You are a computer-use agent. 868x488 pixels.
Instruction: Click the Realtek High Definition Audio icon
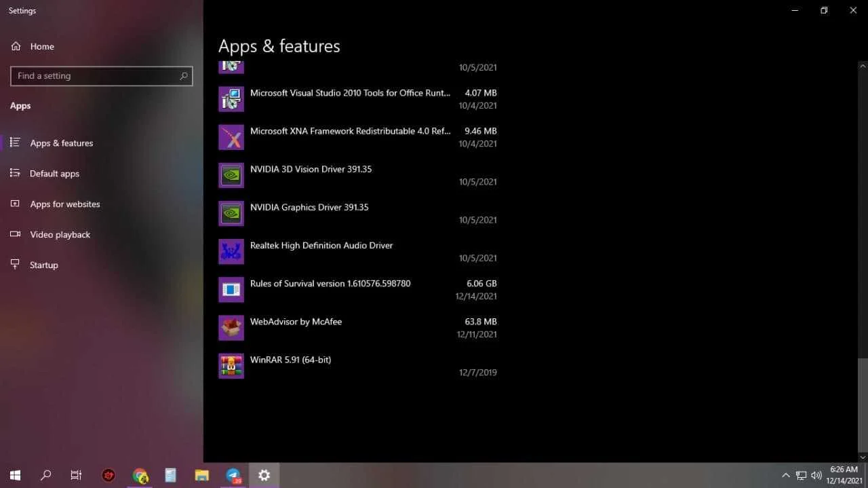point(231,251)
